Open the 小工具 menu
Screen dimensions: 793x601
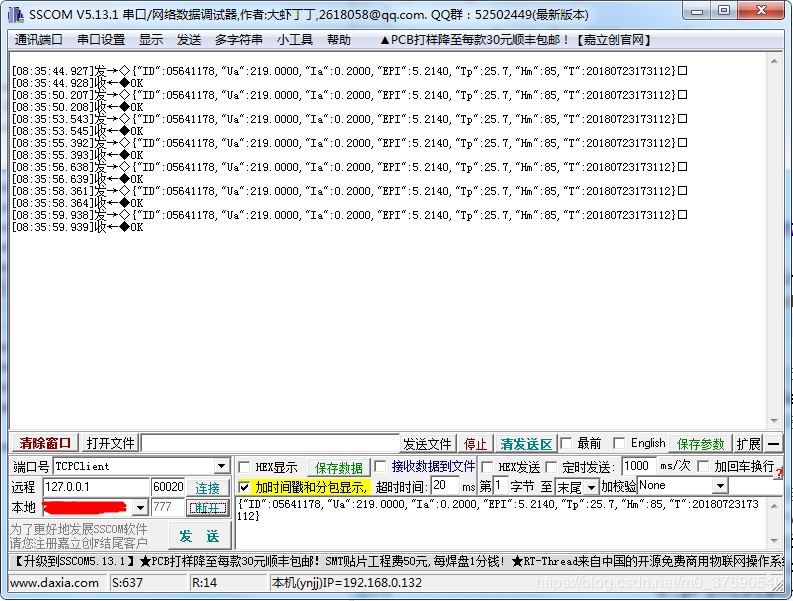coord(295,40)
